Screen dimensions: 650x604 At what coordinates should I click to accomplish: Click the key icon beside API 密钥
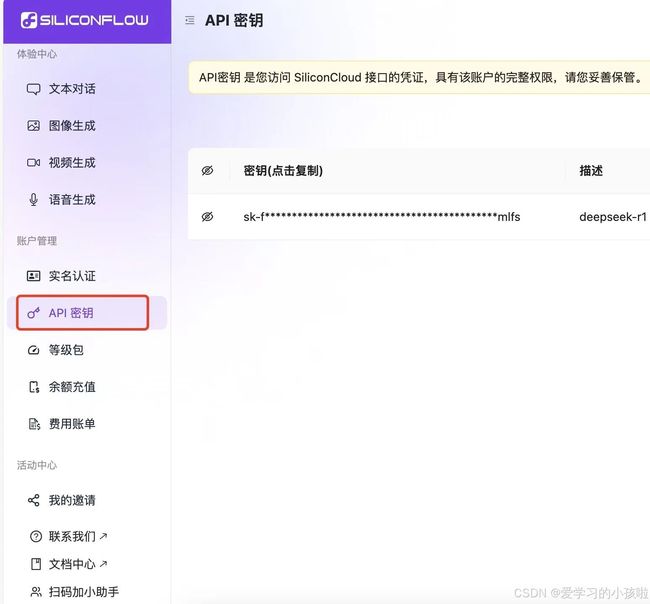pos(33,313)
